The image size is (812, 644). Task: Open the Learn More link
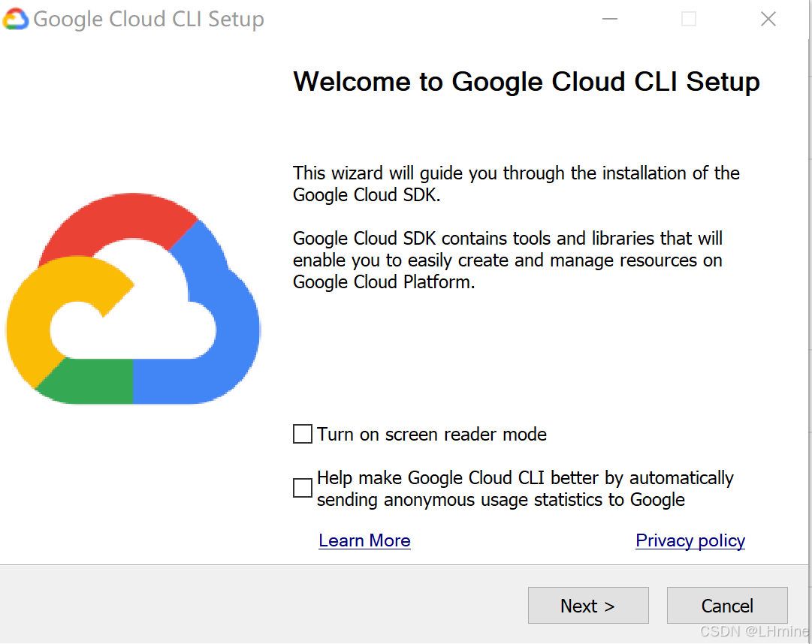pyautogui.click(x=364, y=540)
